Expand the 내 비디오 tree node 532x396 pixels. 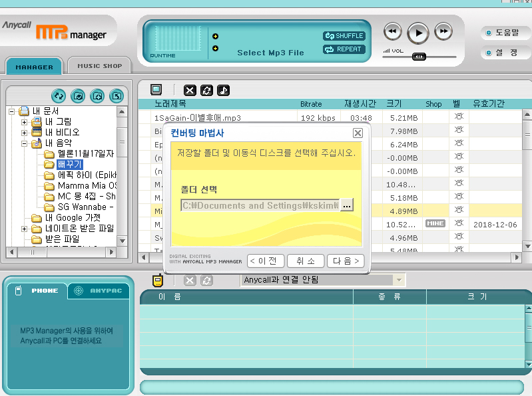[24, 133]
